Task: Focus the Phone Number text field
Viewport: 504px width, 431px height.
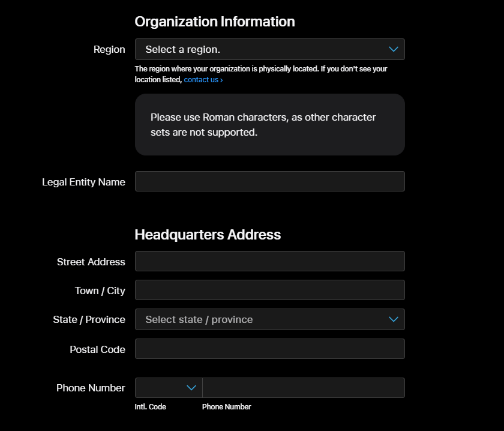Action: tap(304, 388)
